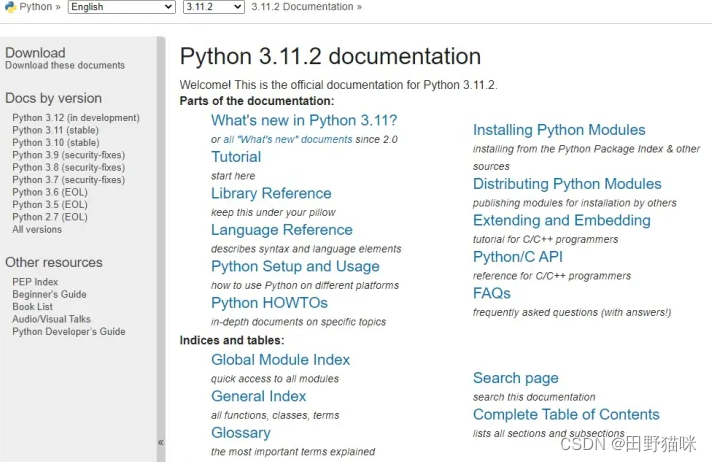The height and width of the screenshot is (462, 712).
Task: Open the Python HOWTOs section
Action: pyautogui.click(x=269, y=303)
